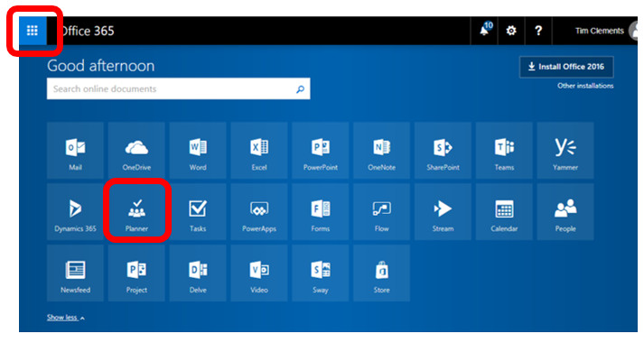Launch Word from the app tiles

tap(198, 150)
